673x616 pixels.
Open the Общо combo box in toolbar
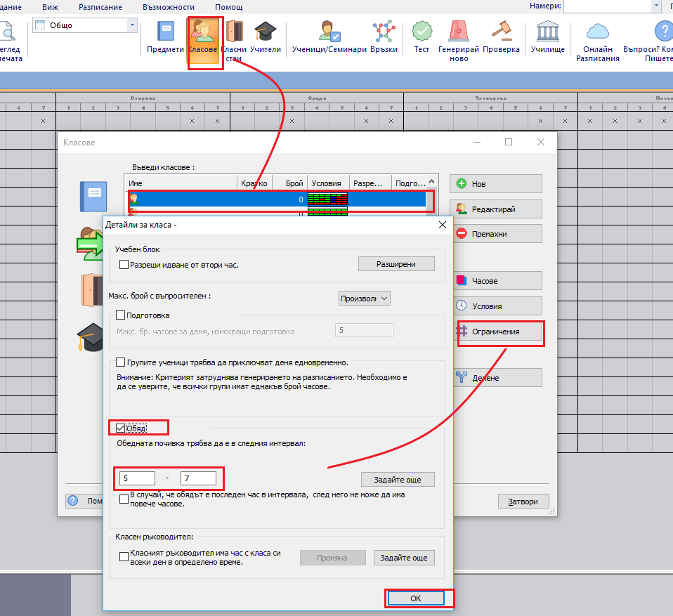click(x=132, y=25)
